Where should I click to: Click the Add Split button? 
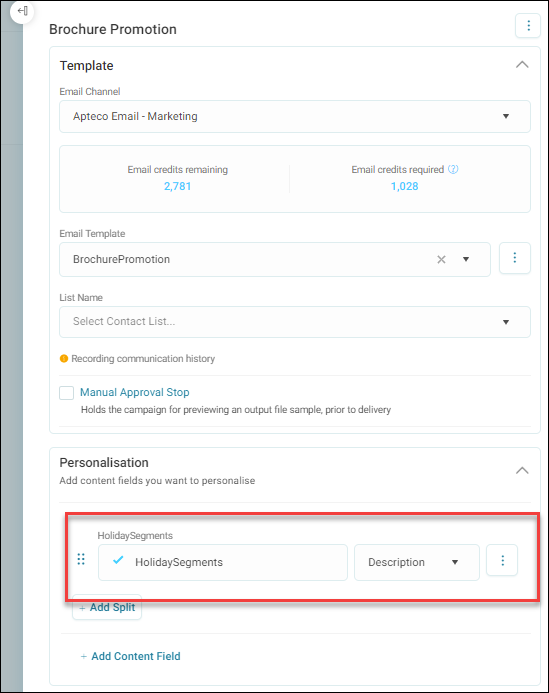[x=107, y=607]
